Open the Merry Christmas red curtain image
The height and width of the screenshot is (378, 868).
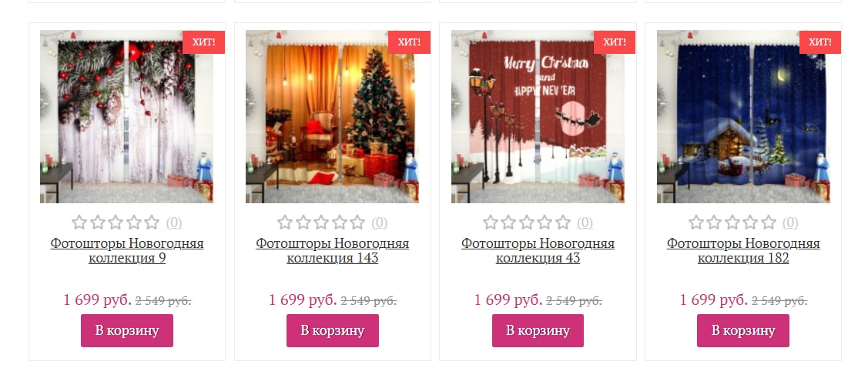(538, 117)
